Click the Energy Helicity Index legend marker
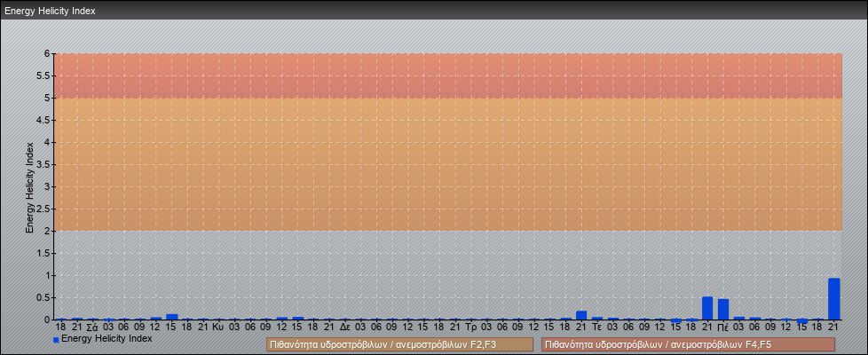 [x=56, y=340]
